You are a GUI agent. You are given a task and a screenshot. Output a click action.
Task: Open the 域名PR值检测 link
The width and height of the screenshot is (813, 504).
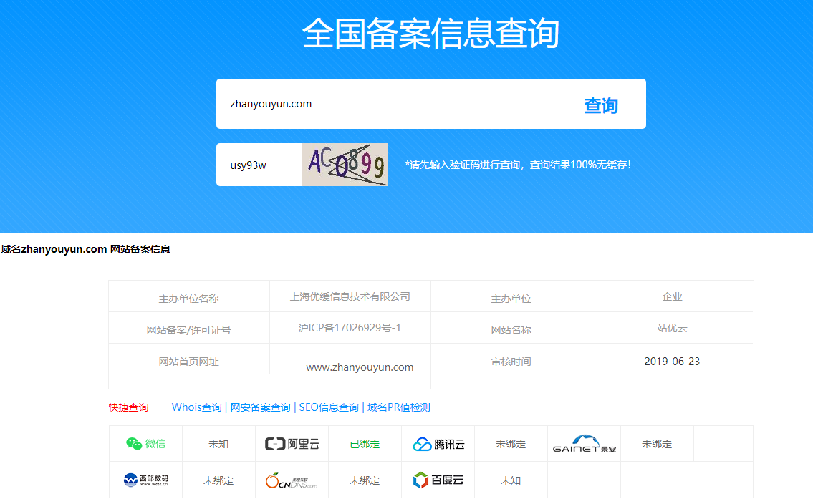pyautogui.click(x=398, y=407)
